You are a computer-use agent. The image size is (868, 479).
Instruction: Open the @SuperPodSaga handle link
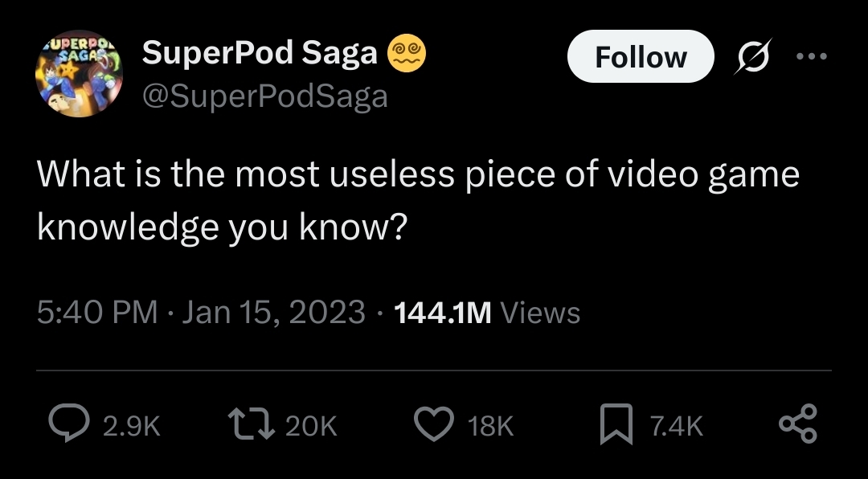264,96
